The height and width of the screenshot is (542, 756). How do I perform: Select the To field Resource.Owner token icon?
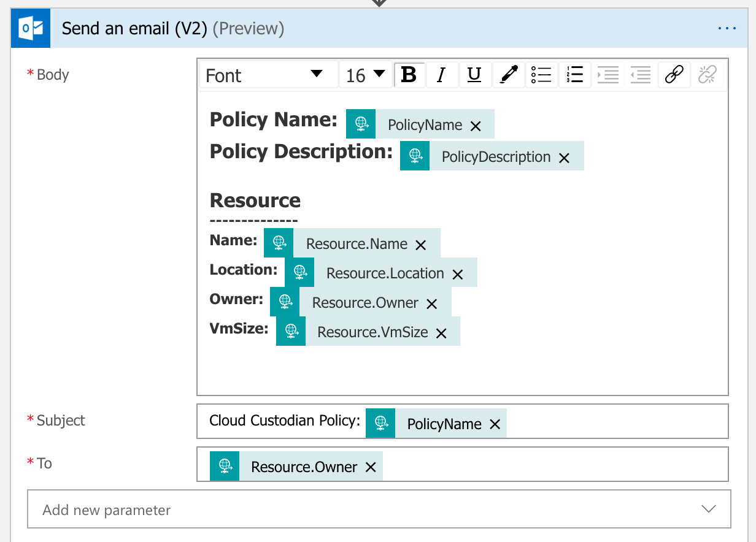coord(225,466)
